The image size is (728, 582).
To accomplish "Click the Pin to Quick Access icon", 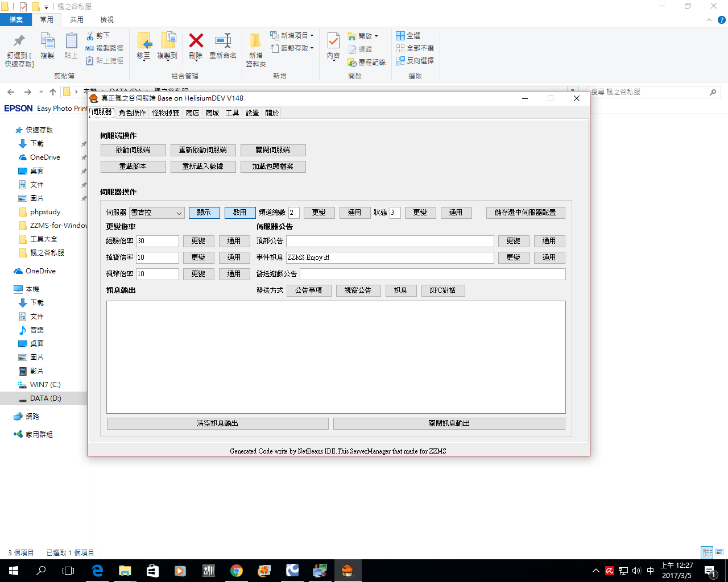I will pyautogui.click(x=19, y=40).
